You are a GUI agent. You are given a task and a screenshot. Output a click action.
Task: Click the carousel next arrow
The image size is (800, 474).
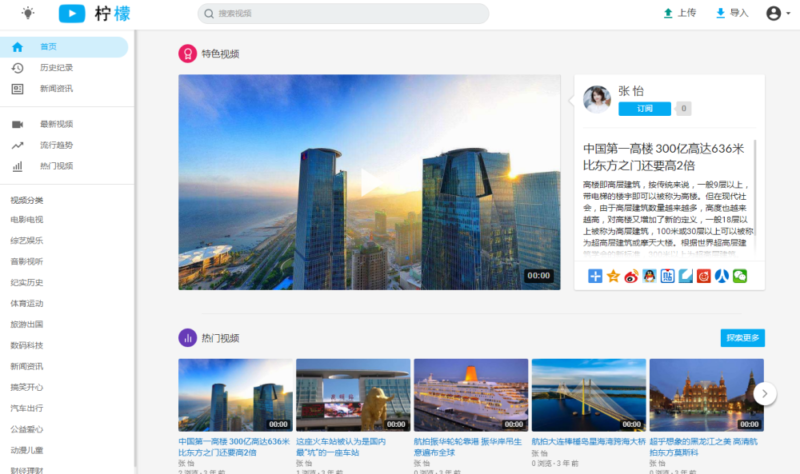(764, 393)
